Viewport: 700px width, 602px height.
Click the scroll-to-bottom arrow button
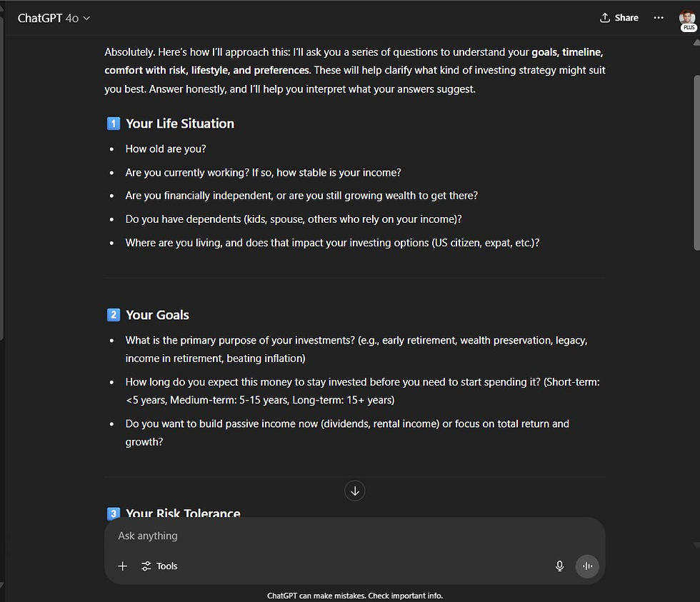355,491
